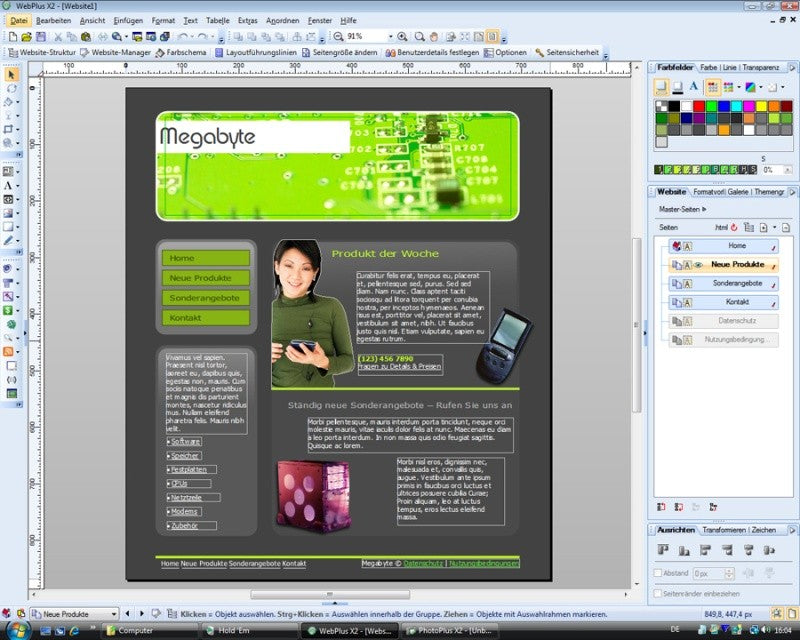Click the Text color A button
Viewport: 800px width, 640px height.
[x=693, y=87]
